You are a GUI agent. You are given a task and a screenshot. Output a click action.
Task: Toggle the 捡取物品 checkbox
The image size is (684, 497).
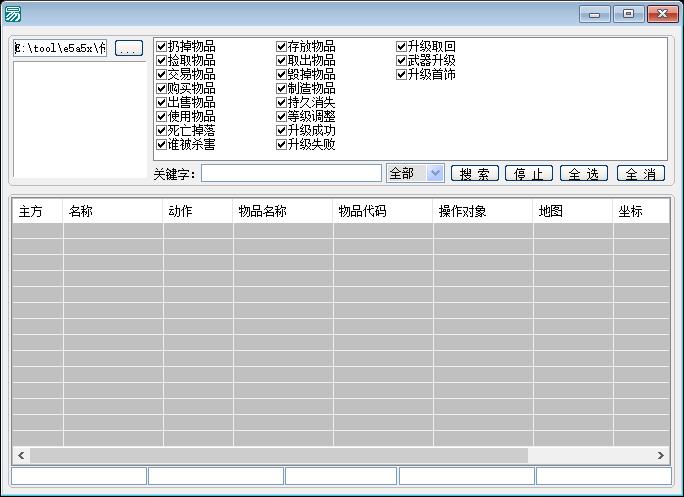tap(161, 60)
